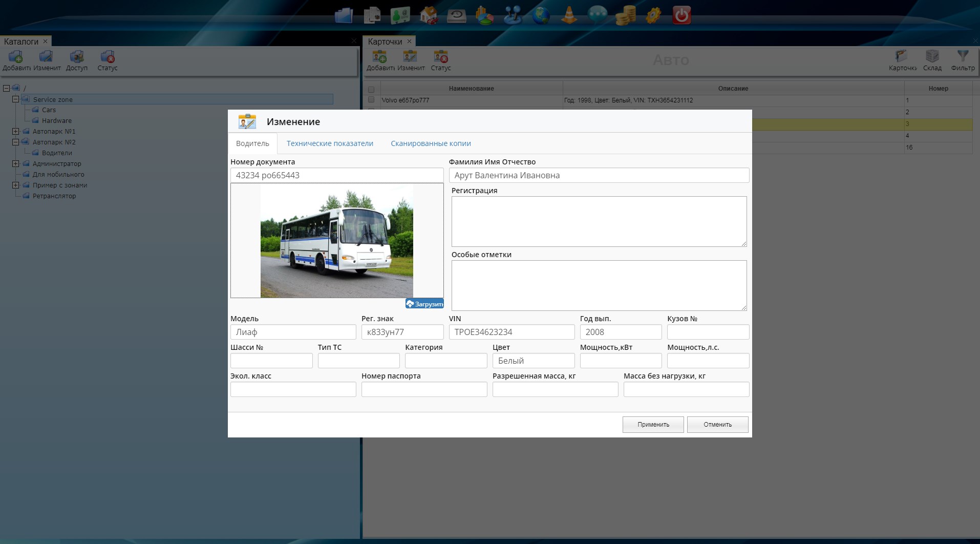The image size is (980, 544).
Task: Open the Сканированные копии tab
Action: pos(431,143)
